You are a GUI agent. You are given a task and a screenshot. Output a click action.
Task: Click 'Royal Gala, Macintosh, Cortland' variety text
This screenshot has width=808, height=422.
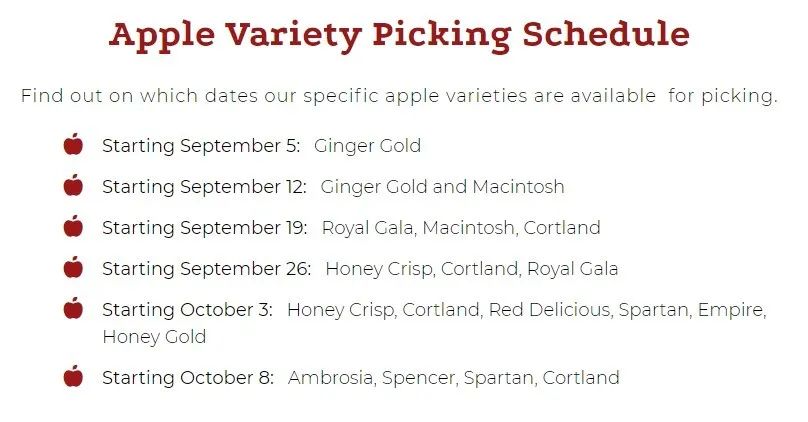[x=461, y=228]
